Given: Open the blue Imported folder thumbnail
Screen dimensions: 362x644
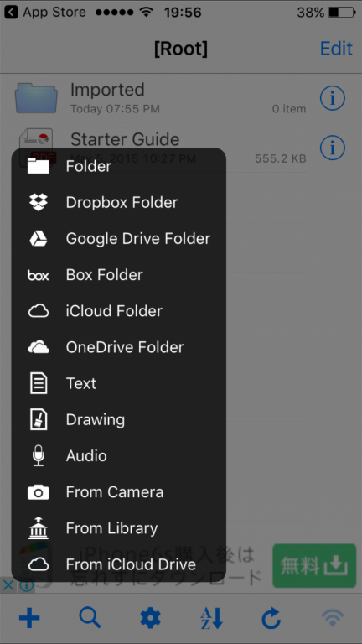Looking at the screenshot, I should (36, 98).
